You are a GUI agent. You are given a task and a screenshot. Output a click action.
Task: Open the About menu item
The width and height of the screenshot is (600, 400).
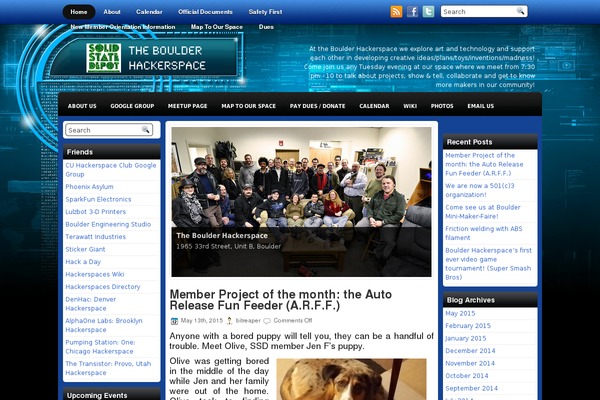112,12
